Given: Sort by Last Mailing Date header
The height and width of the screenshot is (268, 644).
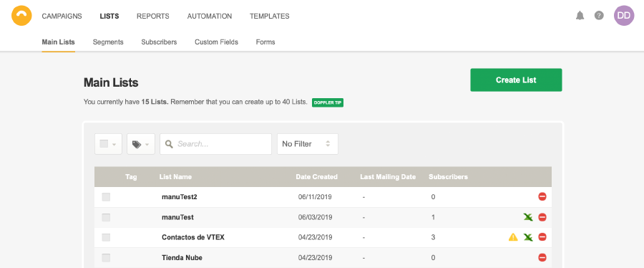Looking at the screenshot, I should (388, 177).
